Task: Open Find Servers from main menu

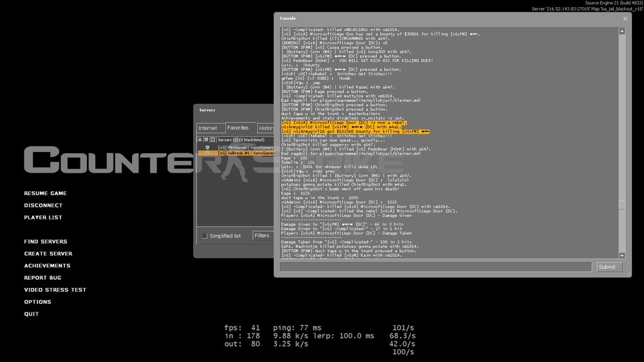Action: (46, 242)
